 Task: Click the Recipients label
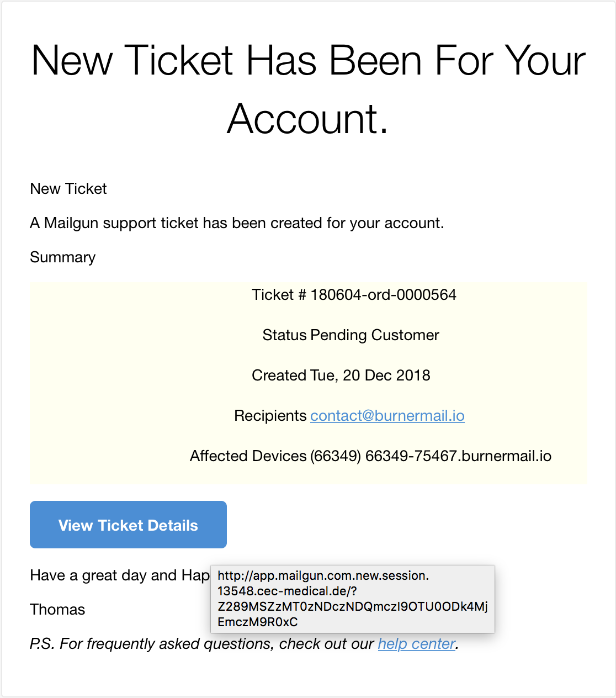(270, 416)
